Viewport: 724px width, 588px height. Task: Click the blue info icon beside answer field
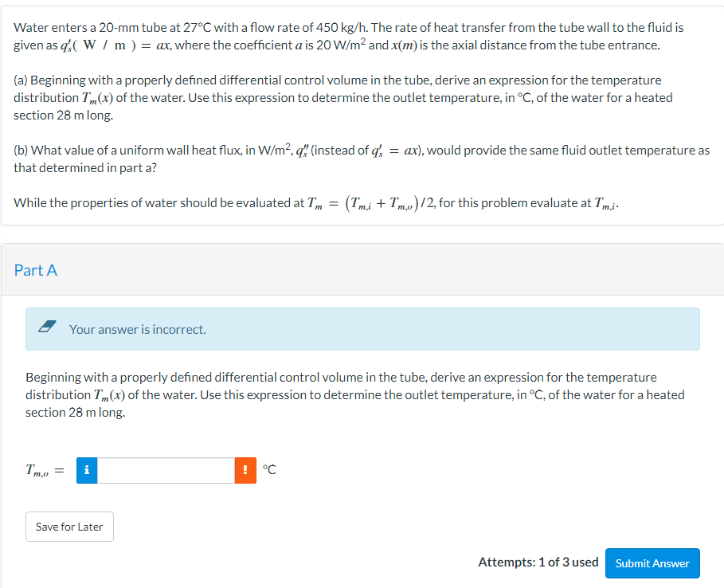pyautogui.click(x=87, y=470)
